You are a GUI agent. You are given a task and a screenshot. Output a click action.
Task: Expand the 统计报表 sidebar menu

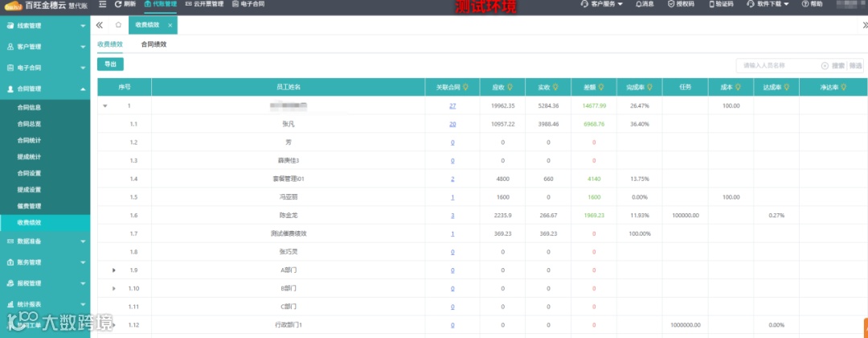pos(45,304)
